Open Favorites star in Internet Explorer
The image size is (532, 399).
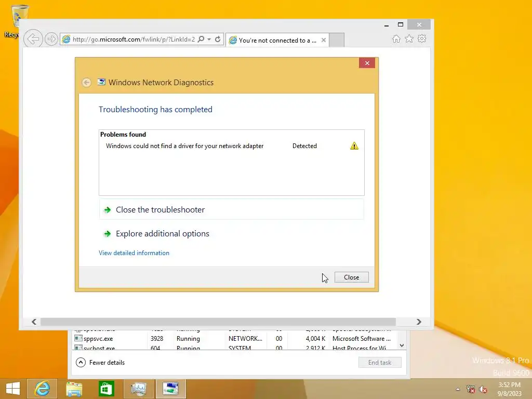[x=409, y=39]
